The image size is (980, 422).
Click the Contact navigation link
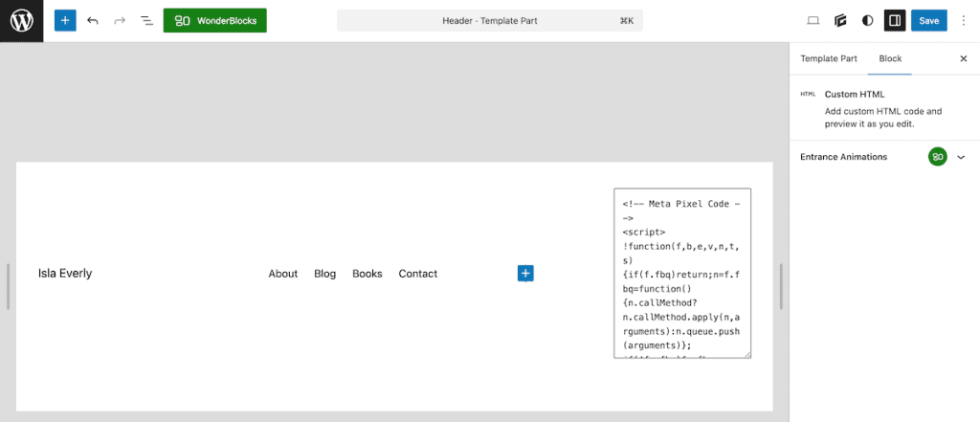point(418,274)
